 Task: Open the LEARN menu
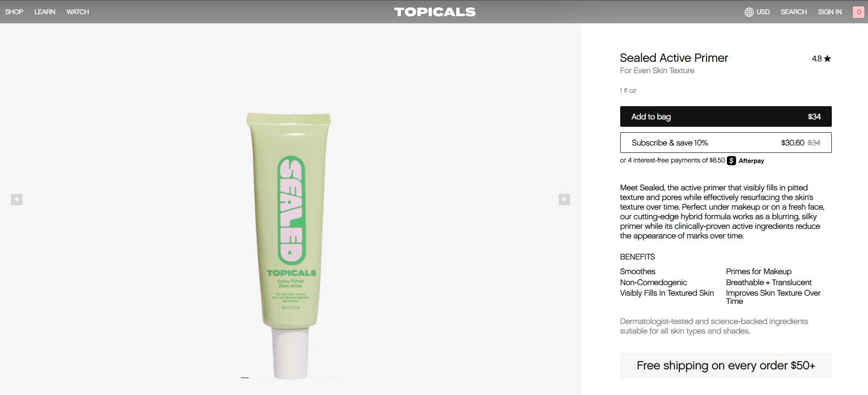pyautogui.click(x=45, y=12)
